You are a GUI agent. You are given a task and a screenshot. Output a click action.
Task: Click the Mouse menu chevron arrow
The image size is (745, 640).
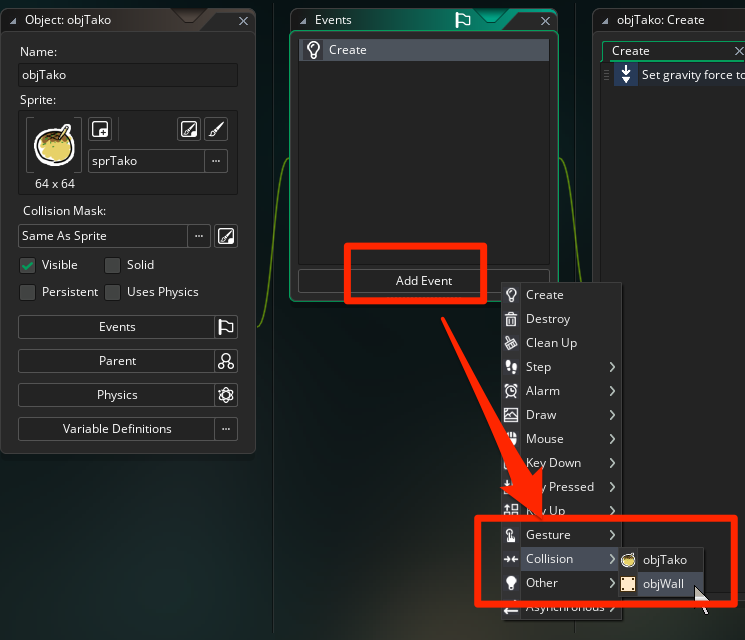[612, 439]
